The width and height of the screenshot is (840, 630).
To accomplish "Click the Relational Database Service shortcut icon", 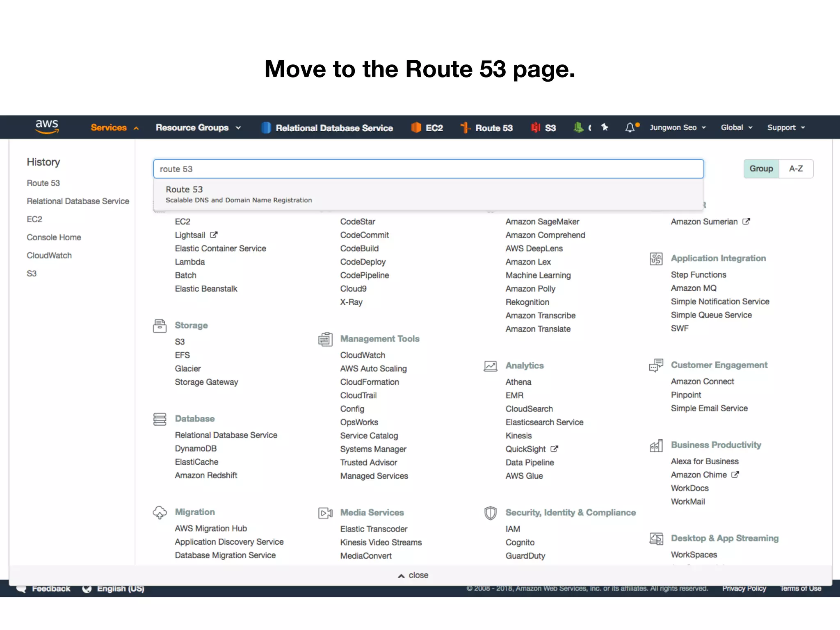I will click(x=266, y=128).
